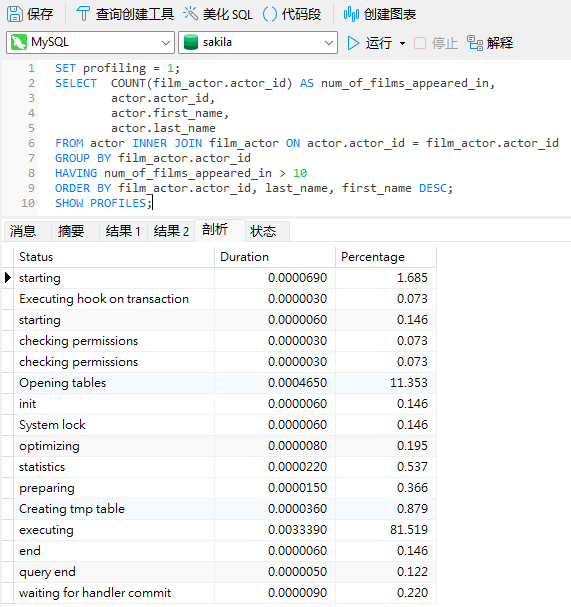Switch to the 消息 (Messages) tab
Image resolution: width=571 pixels, height=607 pixels.
pyautogui.click(x=26, y=231)
